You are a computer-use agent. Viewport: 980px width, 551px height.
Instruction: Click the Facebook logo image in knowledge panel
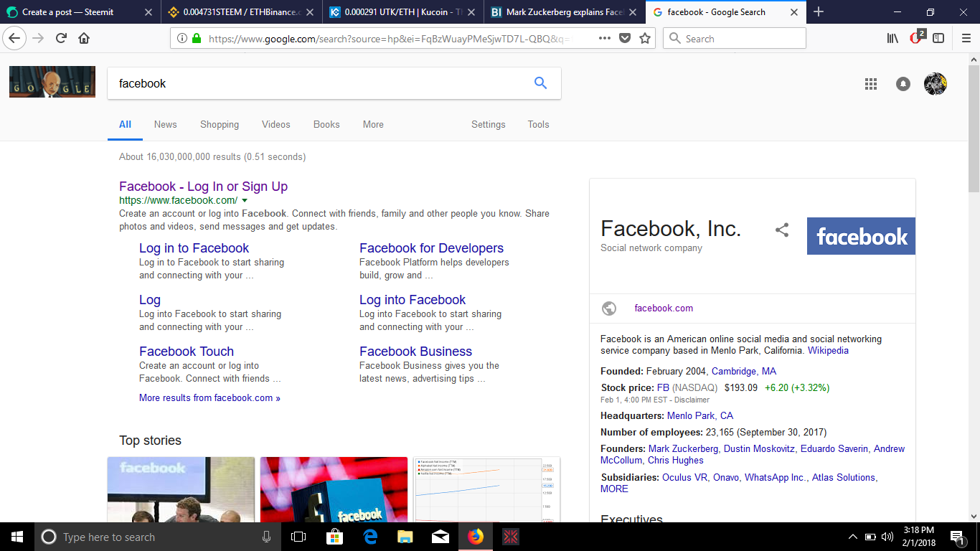click(x=861, y=236)
